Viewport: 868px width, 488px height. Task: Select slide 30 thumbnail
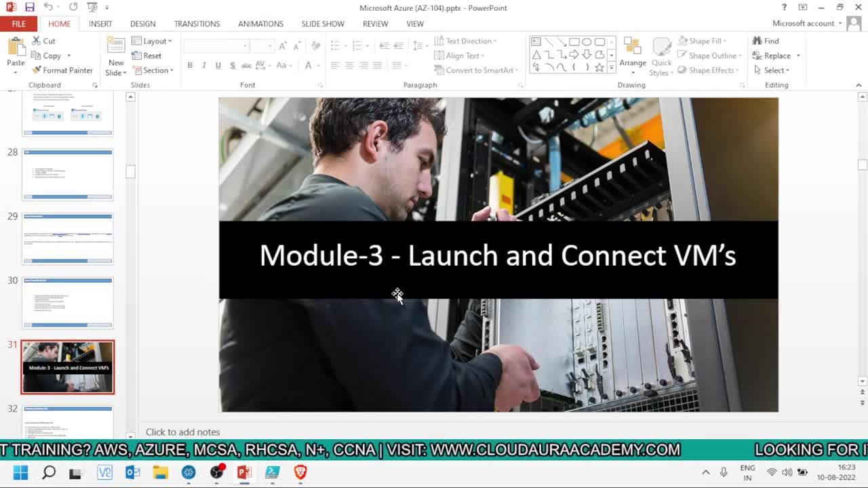tap(67, 303)
